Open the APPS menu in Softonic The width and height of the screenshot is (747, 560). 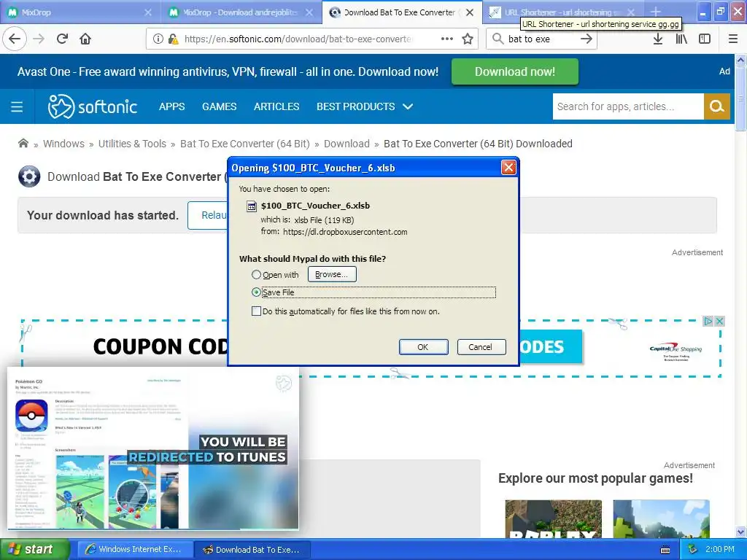pos(172,106)
